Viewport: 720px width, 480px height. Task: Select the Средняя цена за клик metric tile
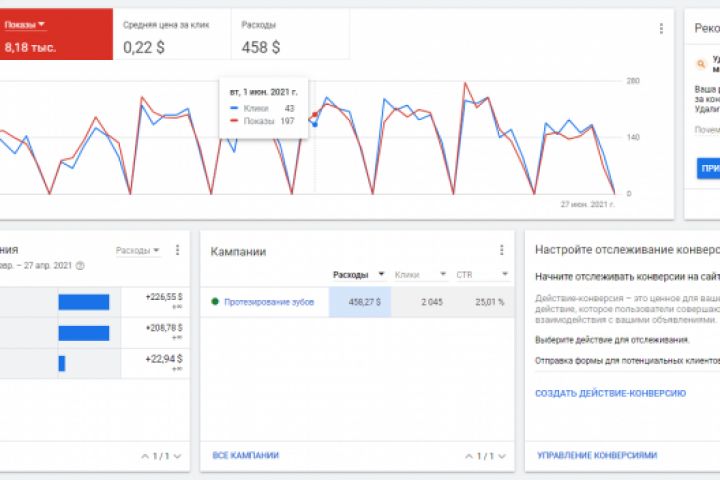point(171,36)
